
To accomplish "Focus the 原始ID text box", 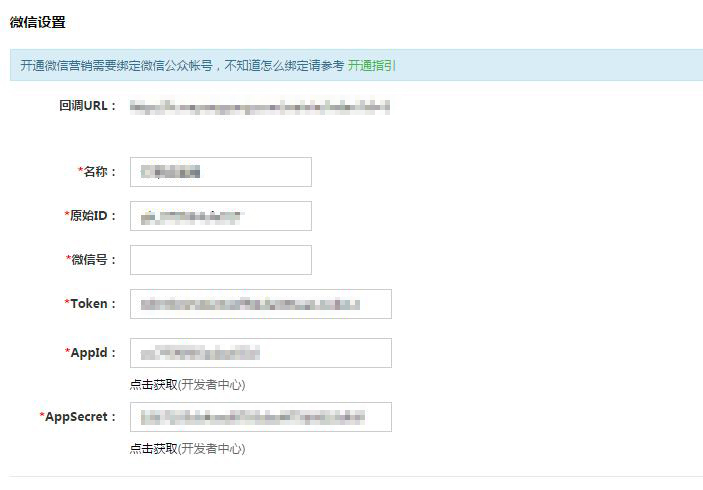I will point(220,216).
